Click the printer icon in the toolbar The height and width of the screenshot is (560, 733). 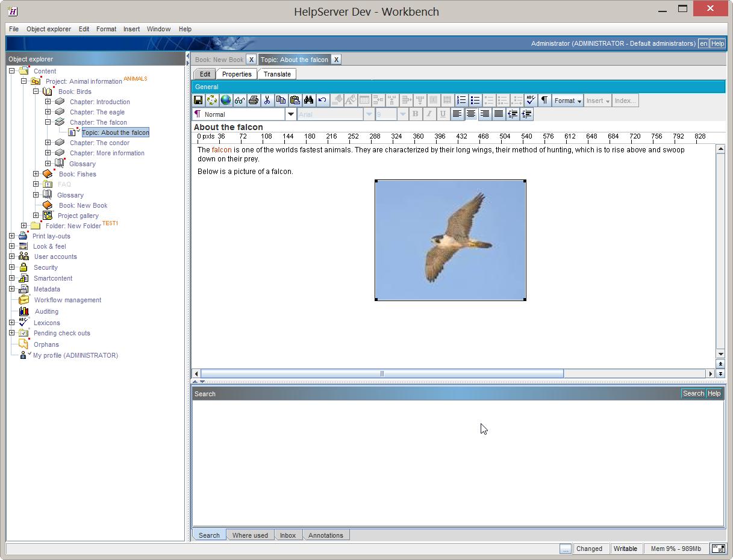click(254, 101)
